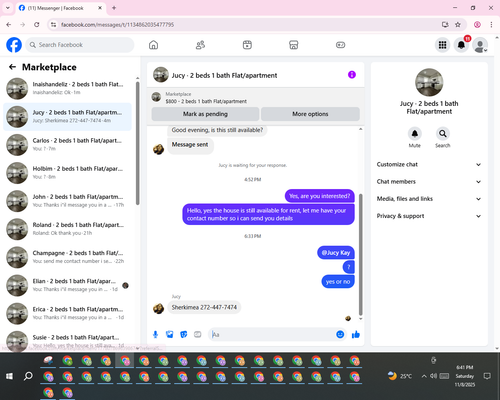This screenshot has height=400, width=500.
Task: Open the Roland conversation
Action: pos(68,229)
